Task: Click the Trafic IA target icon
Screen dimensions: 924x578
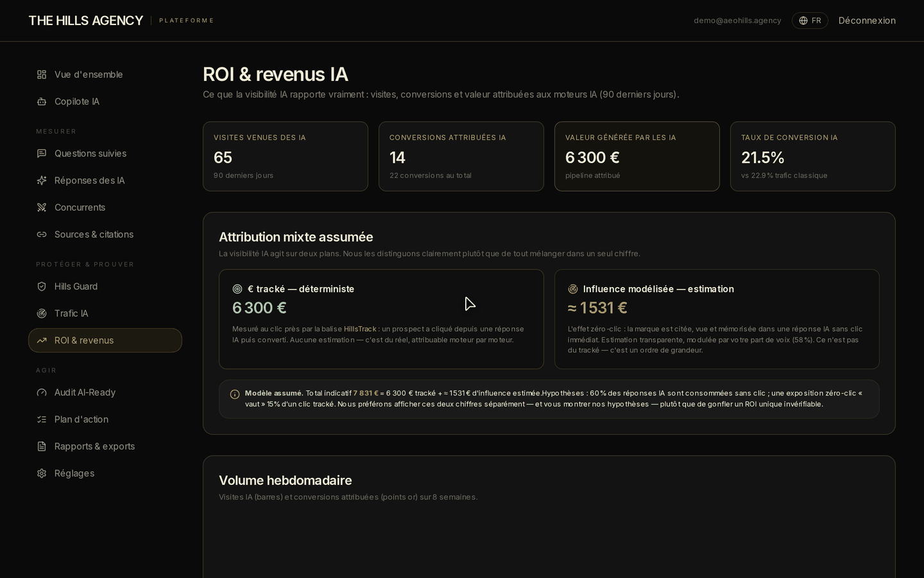Action: [x=42, y=313]
